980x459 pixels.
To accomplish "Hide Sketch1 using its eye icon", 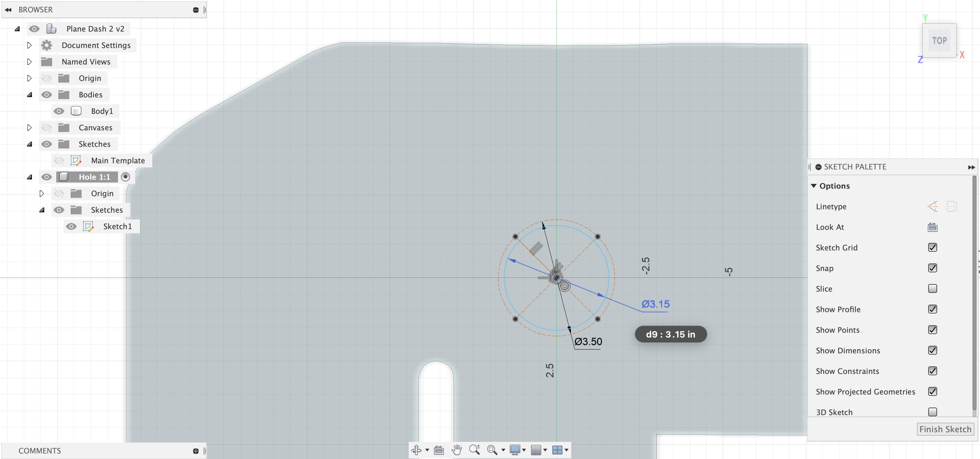I will pos(71,226).
